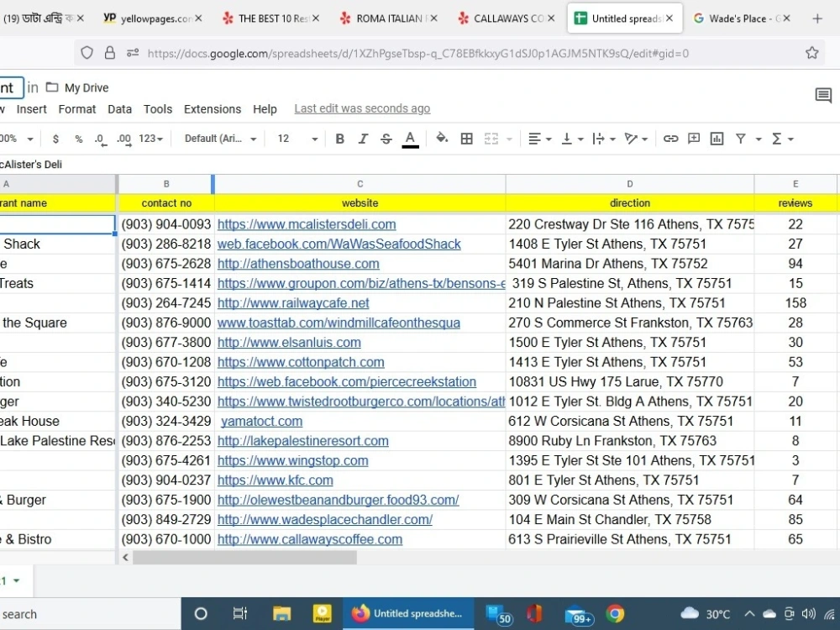Open the Format menu
This screenshot has height=630, width=840.
coord(77,109)
